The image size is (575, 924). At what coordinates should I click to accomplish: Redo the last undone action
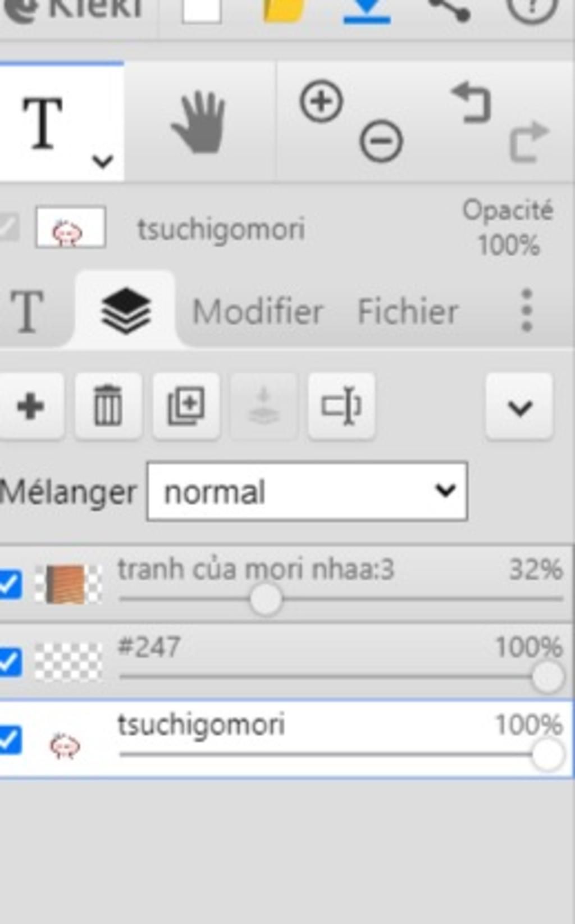tap(529, 142)
